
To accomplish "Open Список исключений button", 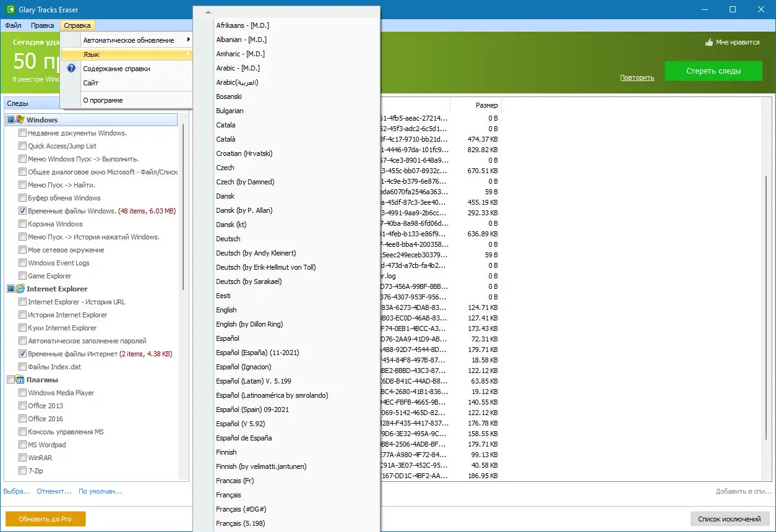I will pos(730,519).
